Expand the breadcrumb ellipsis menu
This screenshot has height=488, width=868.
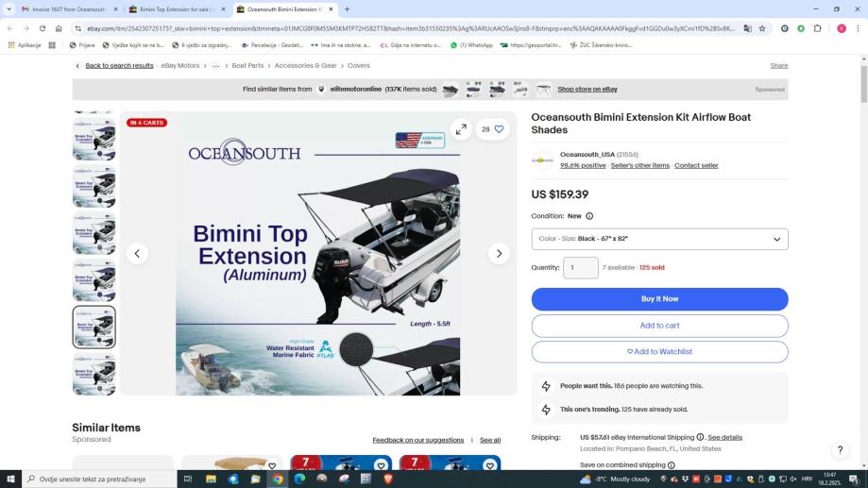tap(216, 66)
